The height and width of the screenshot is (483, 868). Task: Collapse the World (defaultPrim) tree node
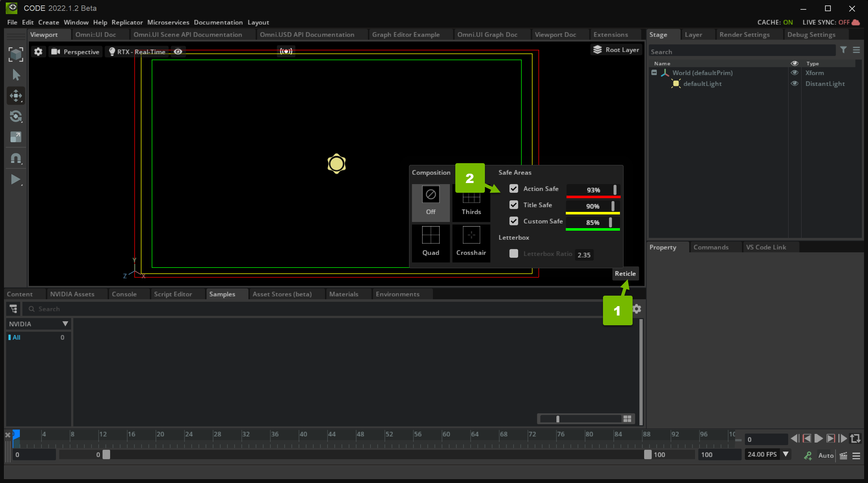(654, 73)
